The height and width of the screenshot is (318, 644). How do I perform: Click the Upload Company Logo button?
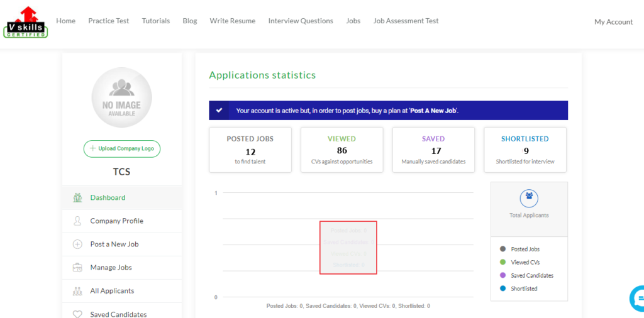tap(122, 148)
